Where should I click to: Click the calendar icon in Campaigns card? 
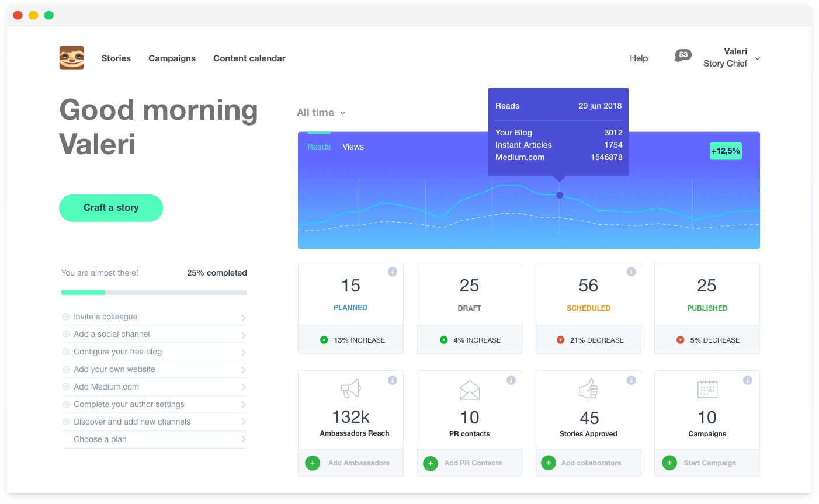(707, 389)
